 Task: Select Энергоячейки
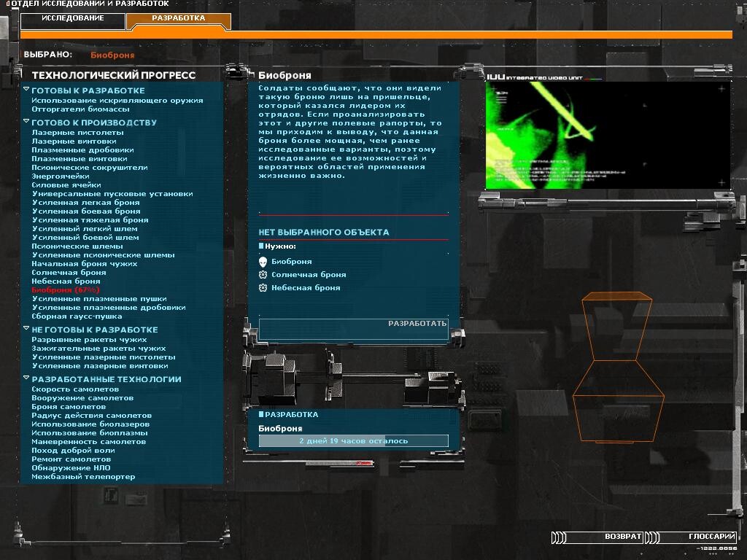click(x=61, y=176)
